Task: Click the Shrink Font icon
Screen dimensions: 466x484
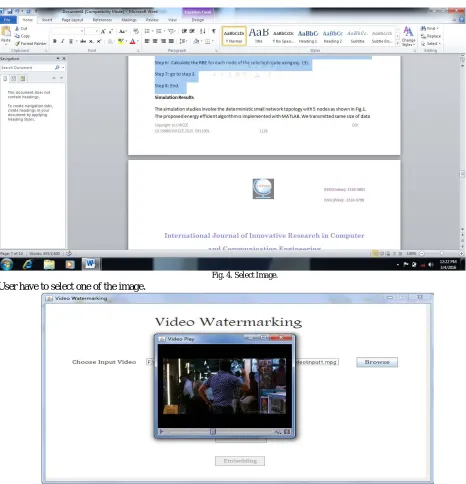Action: tap(111, 31)
